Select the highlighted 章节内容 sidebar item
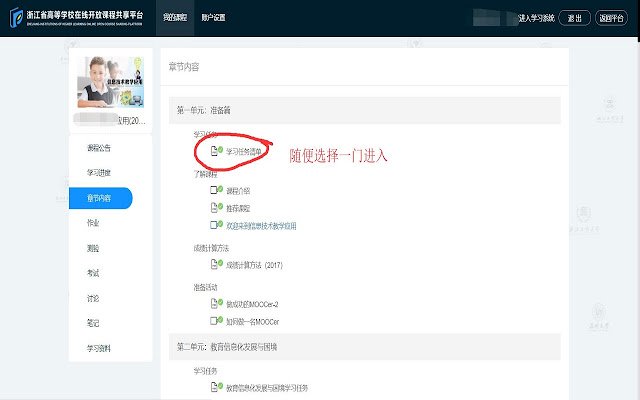 [x=100, y=198]
